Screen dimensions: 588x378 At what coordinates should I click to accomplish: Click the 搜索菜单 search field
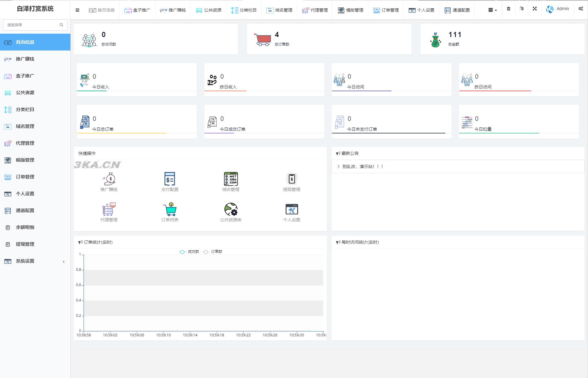(32, 25)
